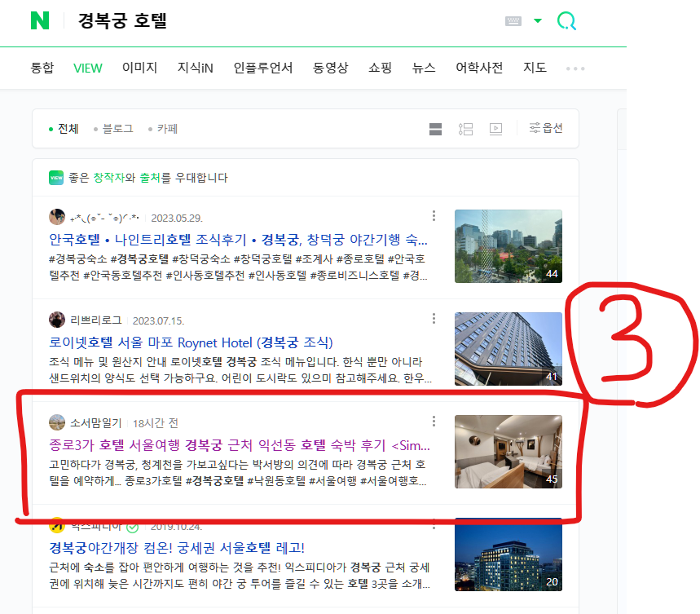Click the green search magnifier icon
This screenshot has height=614, width=700.
click(x=566, y=21)
